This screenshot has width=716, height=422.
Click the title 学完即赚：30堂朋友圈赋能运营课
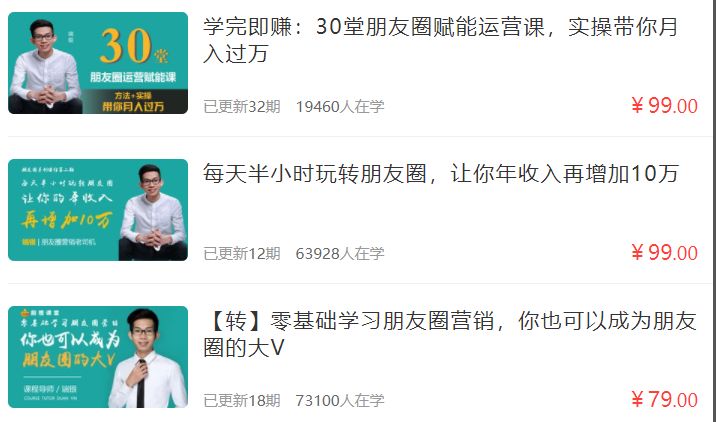pos(374,27)
